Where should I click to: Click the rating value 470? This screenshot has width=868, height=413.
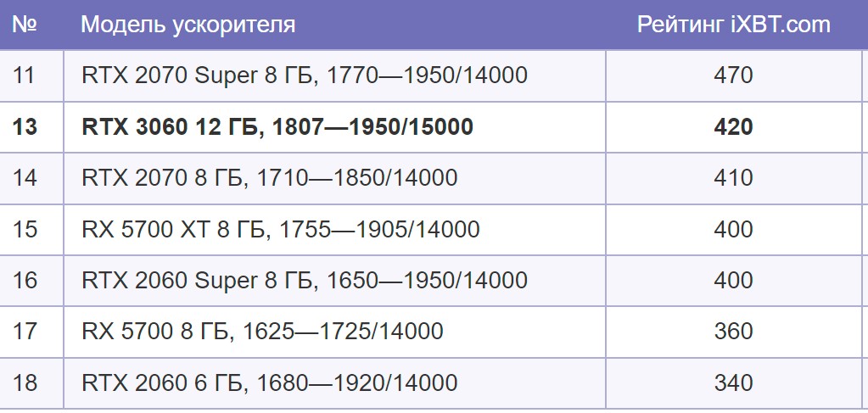point(733,75)
